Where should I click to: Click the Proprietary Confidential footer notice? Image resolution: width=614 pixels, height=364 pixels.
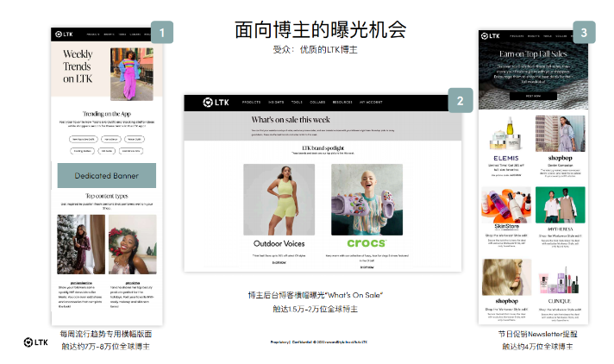[x=319, y=342]
